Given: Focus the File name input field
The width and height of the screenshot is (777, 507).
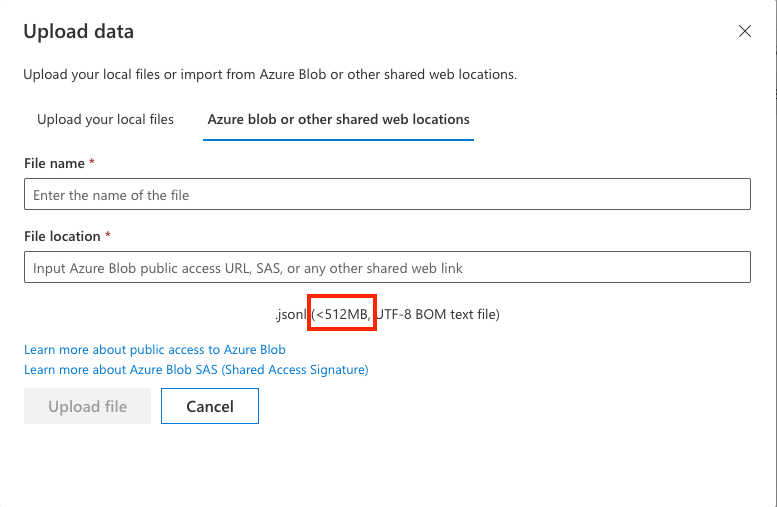Looking at the screenshot, I should coord(387,194).
